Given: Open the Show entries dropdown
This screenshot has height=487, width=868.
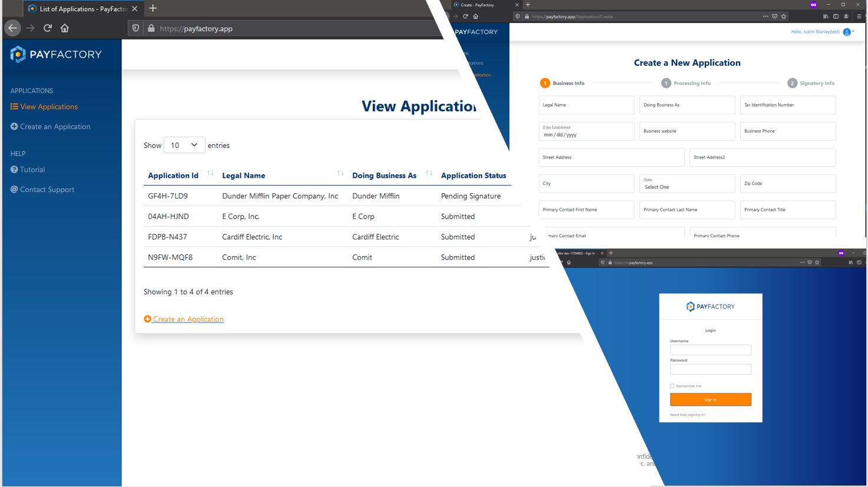Looking at the screenshot, I should [184, 145].
